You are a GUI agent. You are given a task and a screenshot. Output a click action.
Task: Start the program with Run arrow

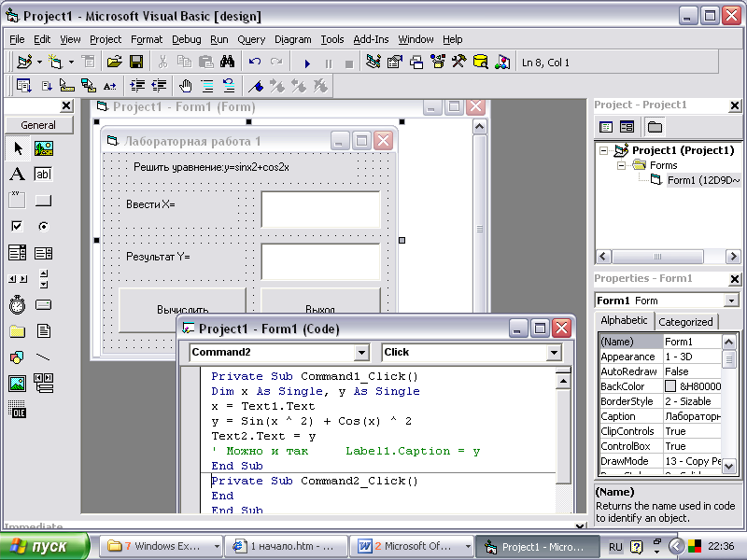pyautogui.click(x=307, y=63)
